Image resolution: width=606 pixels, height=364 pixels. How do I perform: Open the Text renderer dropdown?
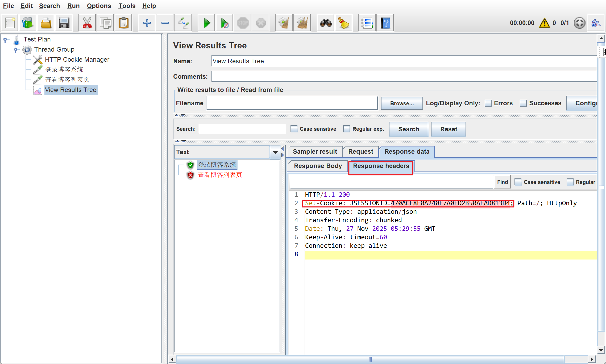[275, 152]
